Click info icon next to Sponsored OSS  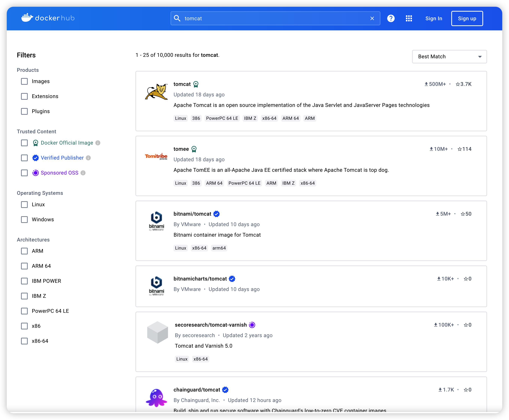83,173
